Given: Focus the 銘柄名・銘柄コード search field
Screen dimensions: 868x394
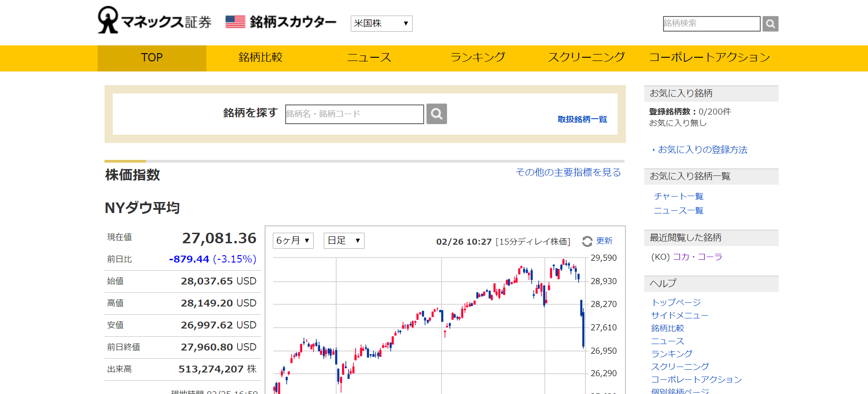Looking at the screenshot, I should (354, 114).
